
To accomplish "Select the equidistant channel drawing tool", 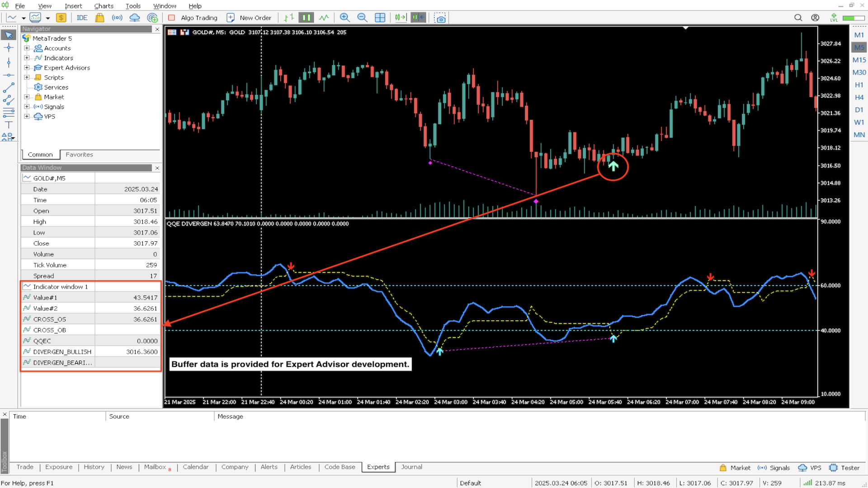I will click(x=9, y=100).
